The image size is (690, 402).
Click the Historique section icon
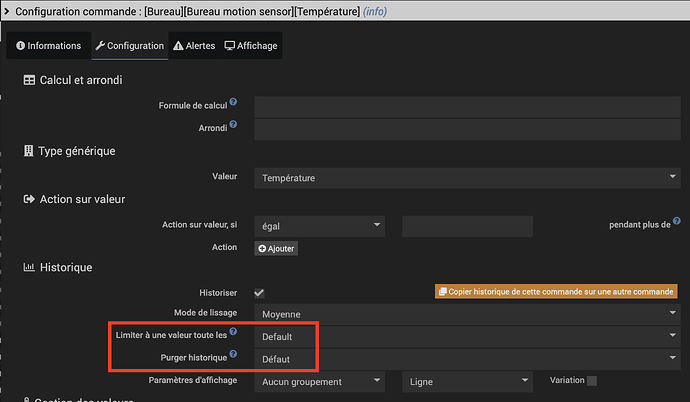click(29, 268)
